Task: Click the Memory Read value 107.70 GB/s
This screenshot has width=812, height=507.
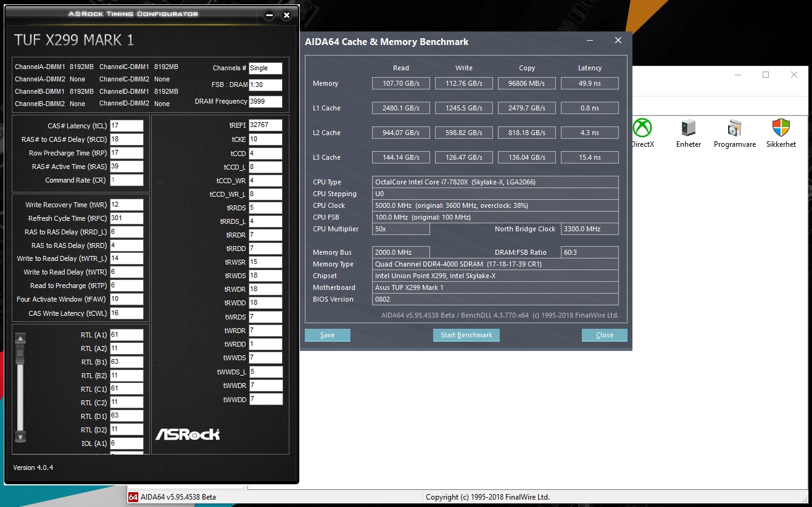Action: click(401, 83)
